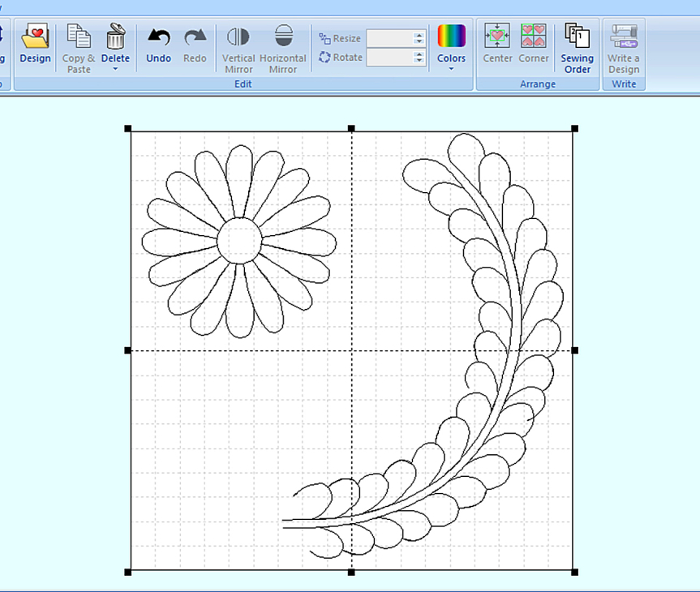The height and width of the screenshot is (592, 700).
Task: Undo the last action
Action: point(159,37)
